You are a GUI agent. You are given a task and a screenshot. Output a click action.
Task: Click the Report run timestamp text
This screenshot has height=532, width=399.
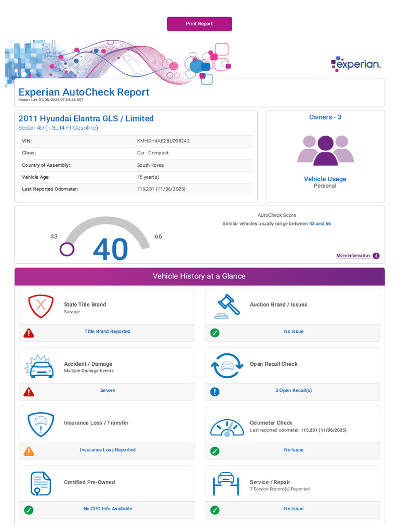pyautogui.click(x=51, y=100)
